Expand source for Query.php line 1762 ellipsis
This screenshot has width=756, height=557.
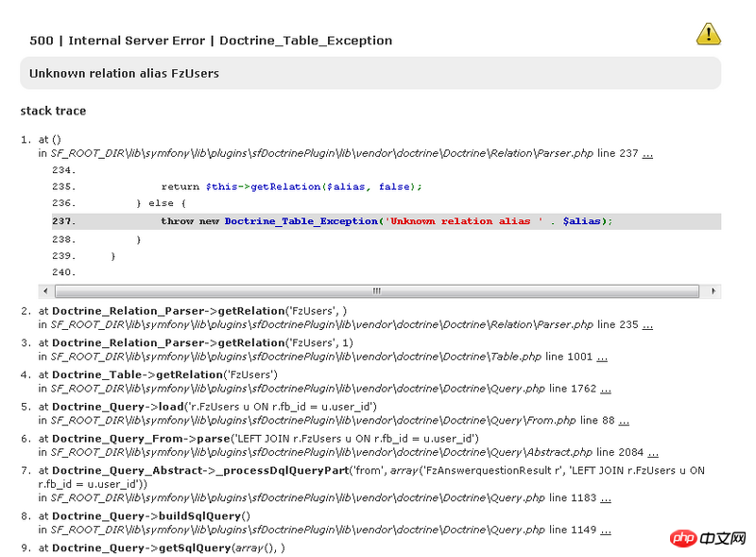click(x=606, y=389)
